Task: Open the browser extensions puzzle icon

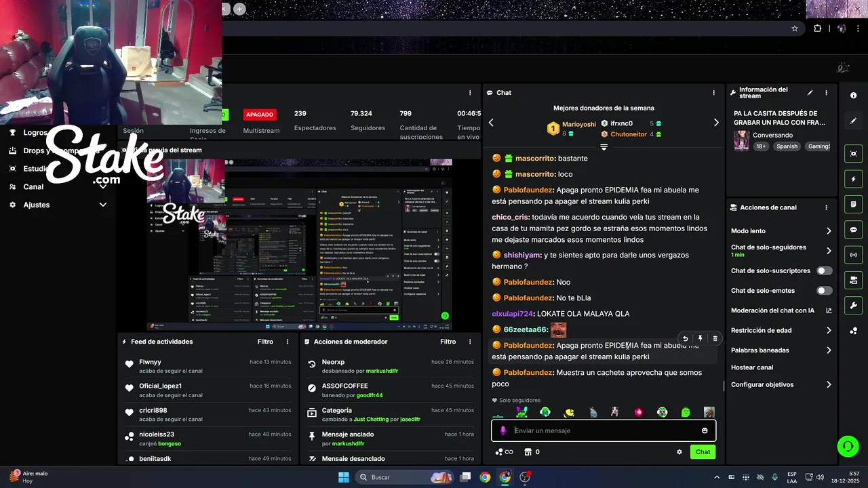Action: point(817,28)
